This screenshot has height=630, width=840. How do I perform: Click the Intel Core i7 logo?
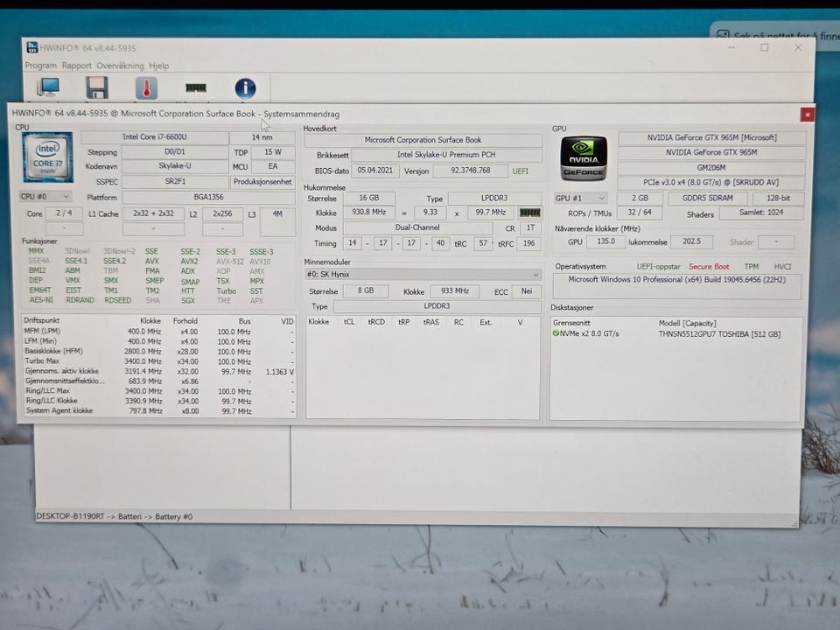click(x=47, y=157)
